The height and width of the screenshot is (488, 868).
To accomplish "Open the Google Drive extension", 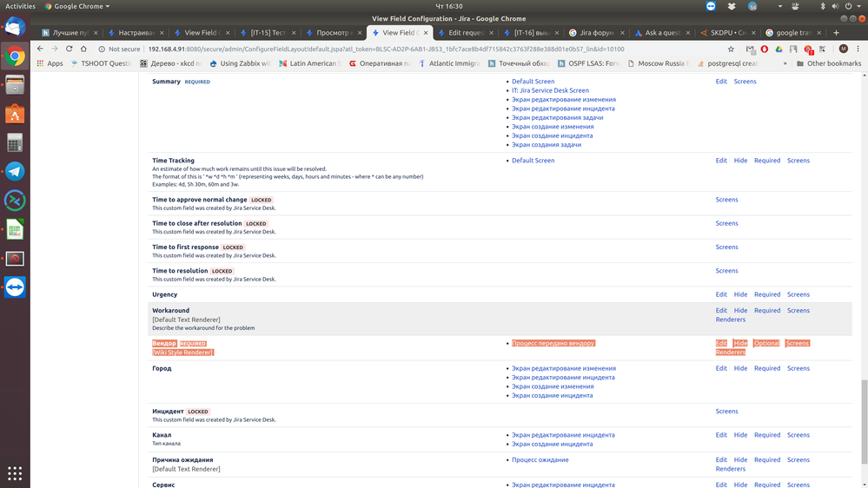I will (779, 49).
